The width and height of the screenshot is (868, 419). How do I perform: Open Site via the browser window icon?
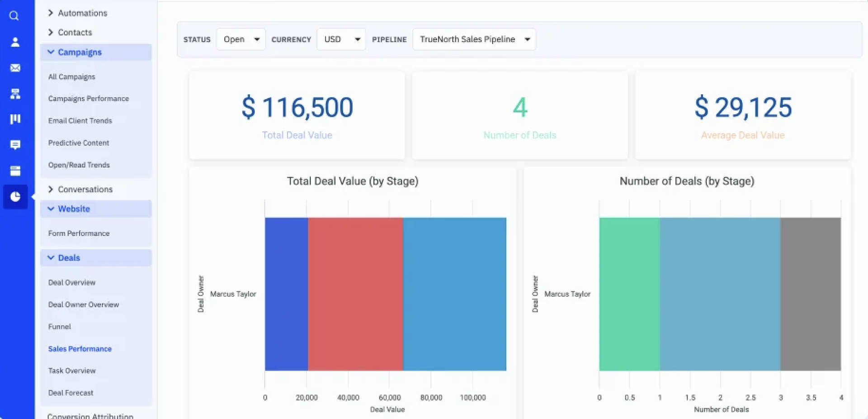click(x=15, y=171)
